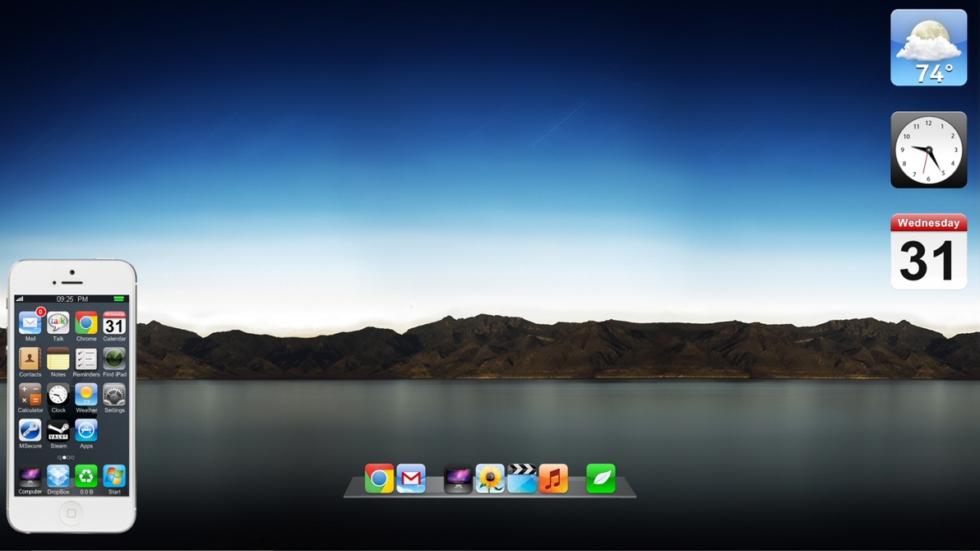Click the weather widget showing 74 degrees
Image resolution: width=980 pixels, height=551 pixels.
coord(928,47)
